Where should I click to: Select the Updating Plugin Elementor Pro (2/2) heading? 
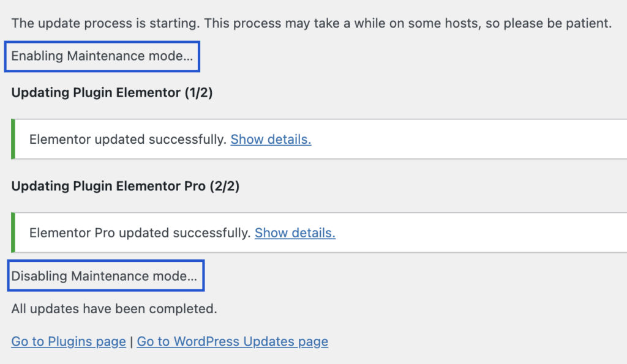click(125, 186)
